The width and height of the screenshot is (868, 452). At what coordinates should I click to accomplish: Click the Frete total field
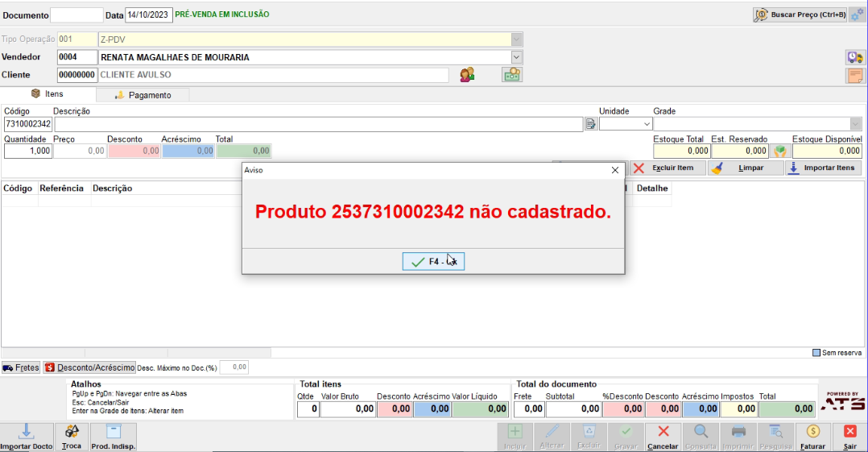[529, 408]
